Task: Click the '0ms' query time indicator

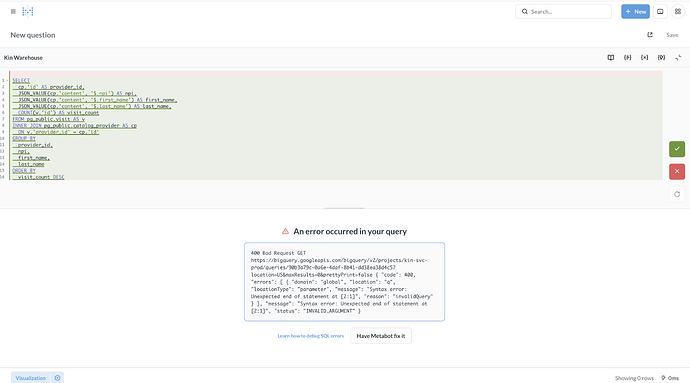Action: tap(670, 378)
